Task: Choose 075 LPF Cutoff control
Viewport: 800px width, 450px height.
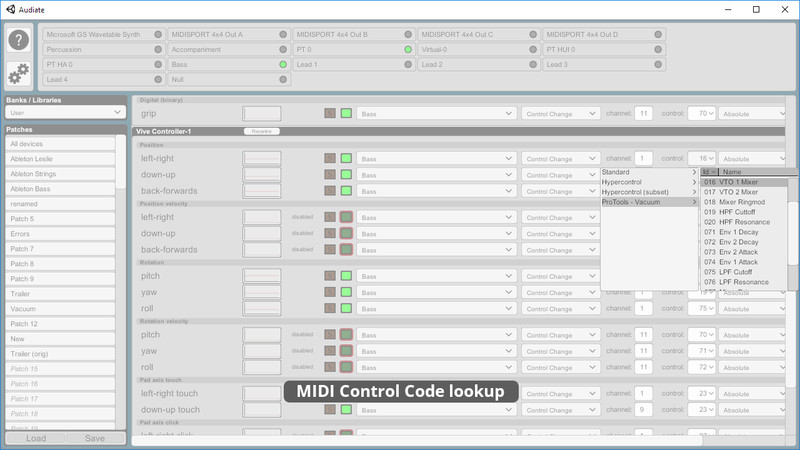Action: (x=744, y=272)
